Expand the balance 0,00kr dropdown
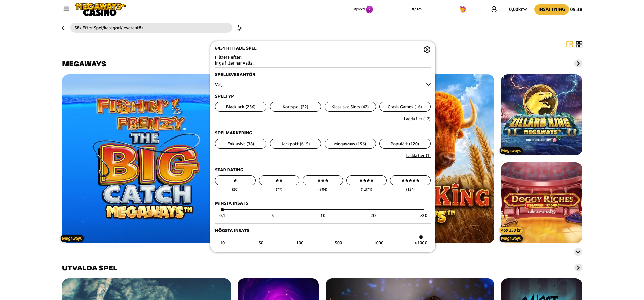 (518, 9)
